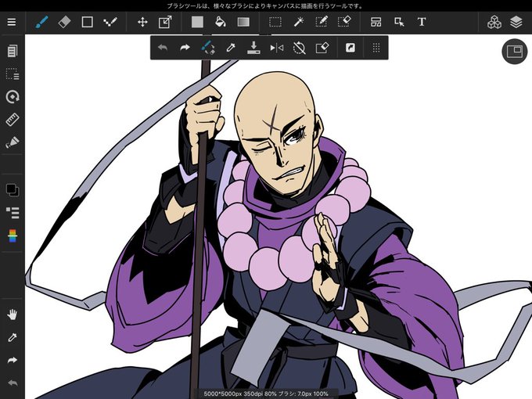Screen dimensions: 532x399
Task: Select the Fill rectangle tool
Action: (x=197, y=23)
